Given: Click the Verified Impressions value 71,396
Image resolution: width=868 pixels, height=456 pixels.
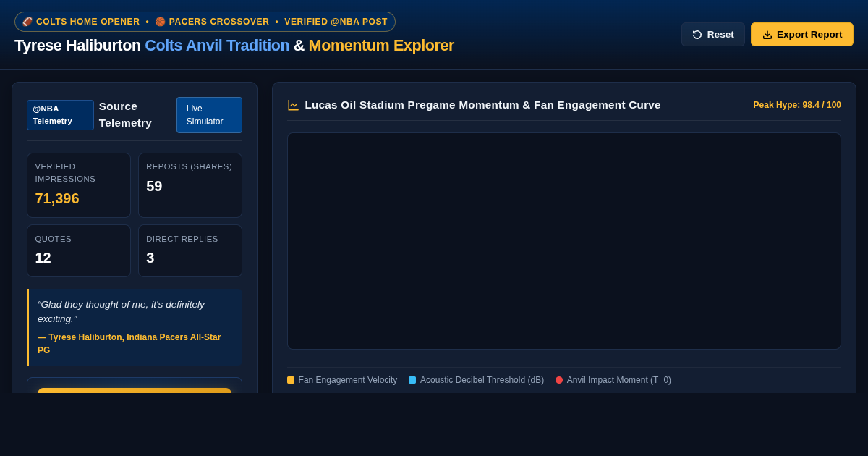Looking at the screenshot, I should pyautogui.click(x=57, y=198).
